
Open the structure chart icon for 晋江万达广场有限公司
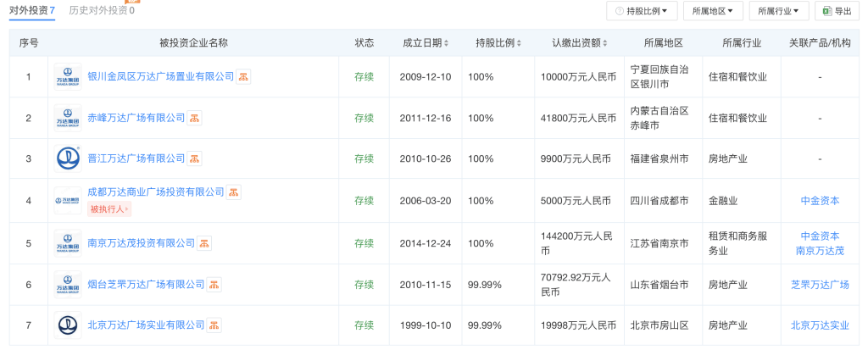click(x=194, y=158)
